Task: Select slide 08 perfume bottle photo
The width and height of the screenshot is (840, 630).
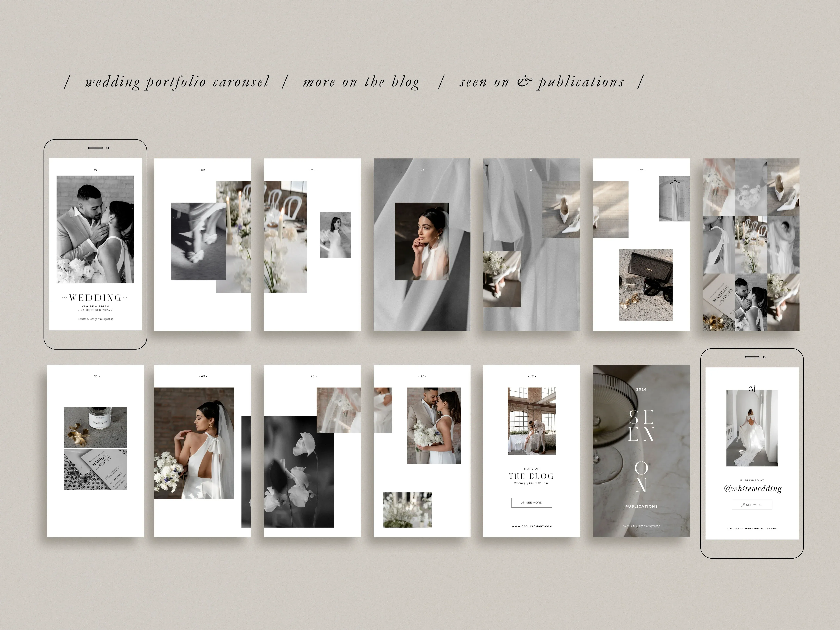Action: (x=95, y=428)
